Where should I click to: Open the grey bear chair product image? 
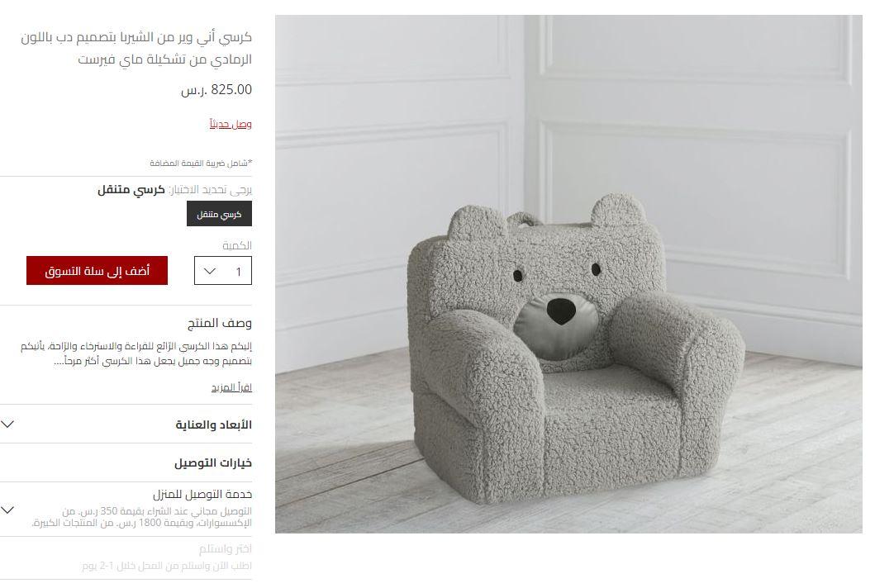568,274
